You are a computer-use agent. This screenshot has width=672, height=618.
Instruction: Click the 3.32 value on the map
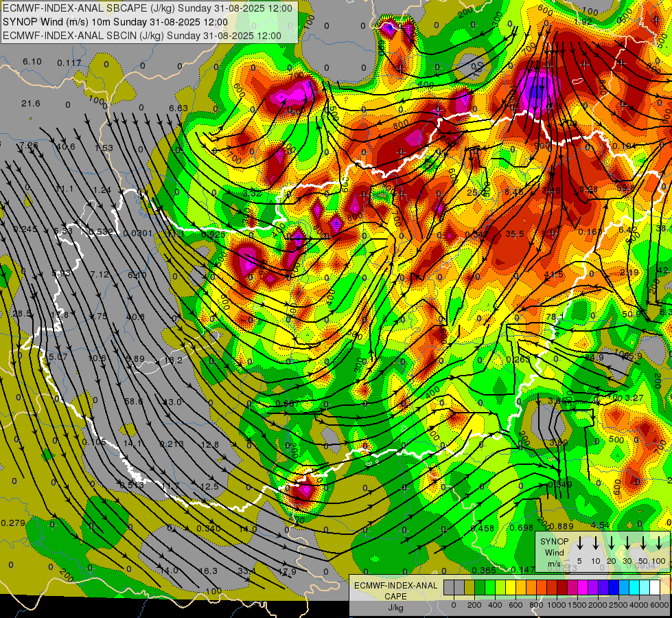(252, 193)
